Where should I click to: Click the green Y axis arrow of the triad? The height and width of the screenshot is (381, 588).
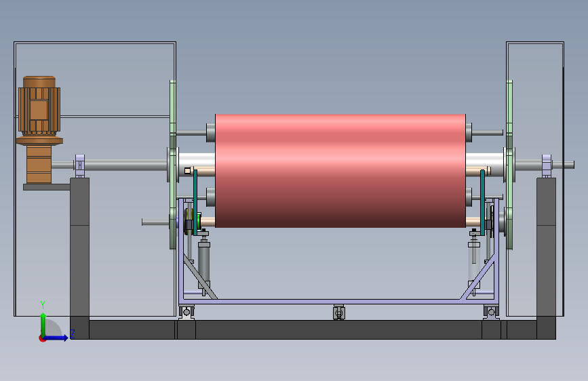pos(43,325)
